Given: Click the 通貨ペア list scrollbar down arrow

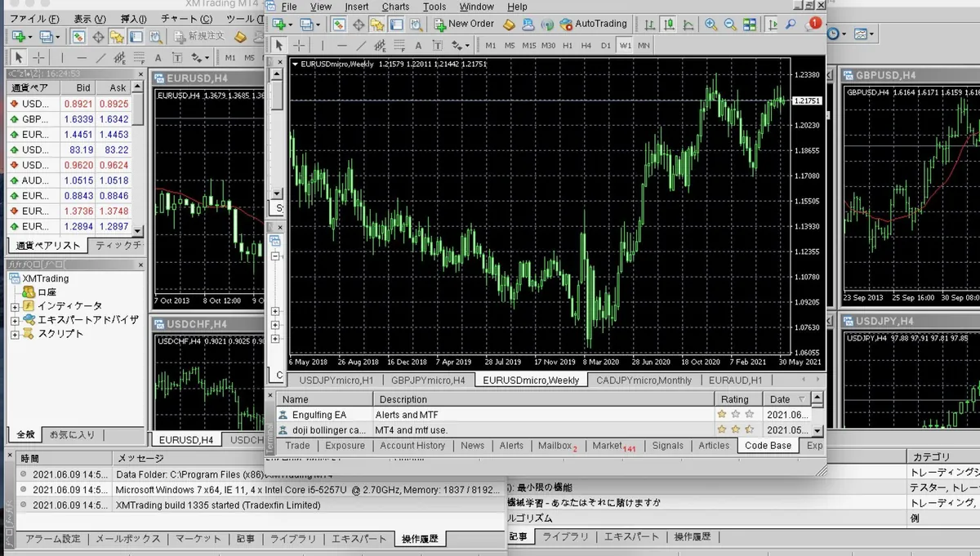Looking at the screenshot, I should 137,231.
